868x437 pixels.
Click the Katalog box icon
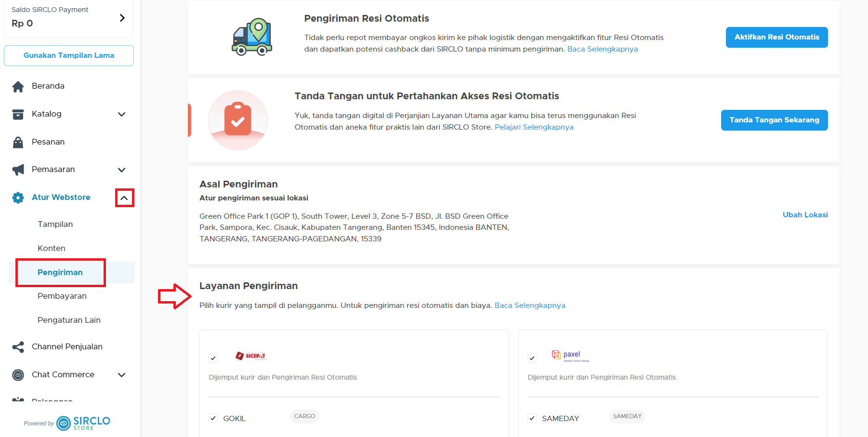coord(18,114)
